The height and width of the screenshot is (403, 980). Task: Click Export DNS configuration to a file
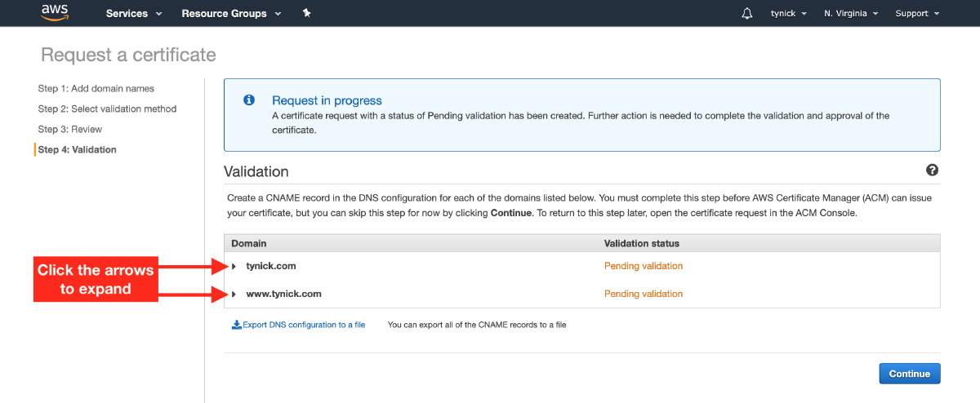(299, 325)
